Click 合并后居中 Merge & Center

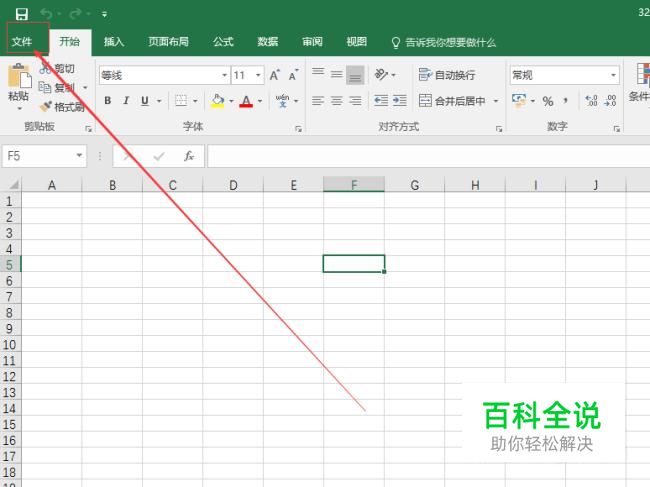tap(452, 101)
